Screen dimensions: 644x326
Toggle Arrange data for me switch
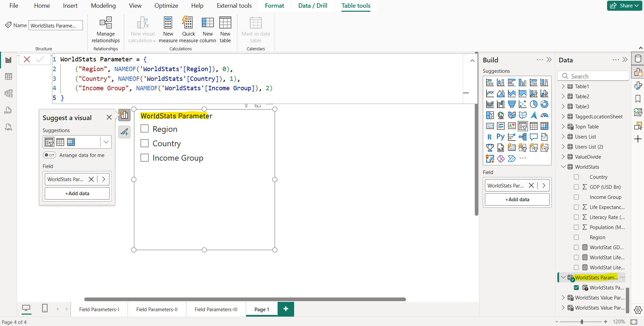point(49,155)
